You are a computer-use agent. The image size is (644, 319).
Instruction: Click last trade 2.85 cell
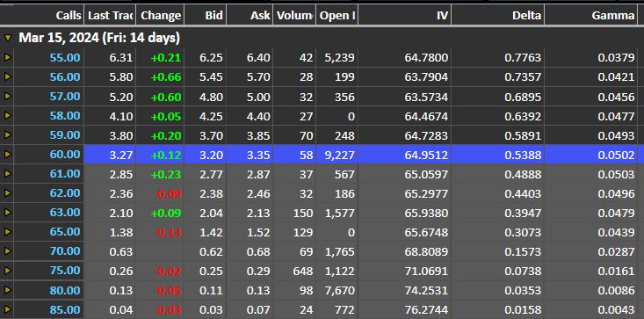tap(121, 174)
